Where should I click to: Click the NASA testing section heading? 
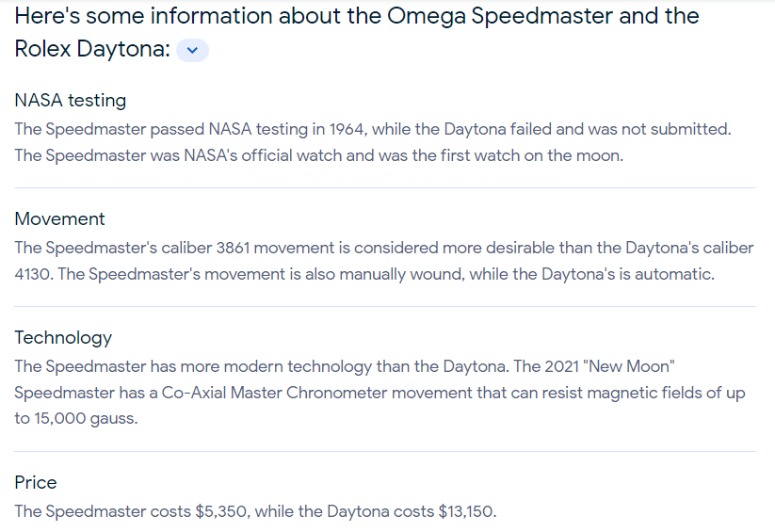pyautogui.click(x=70, y=100)
